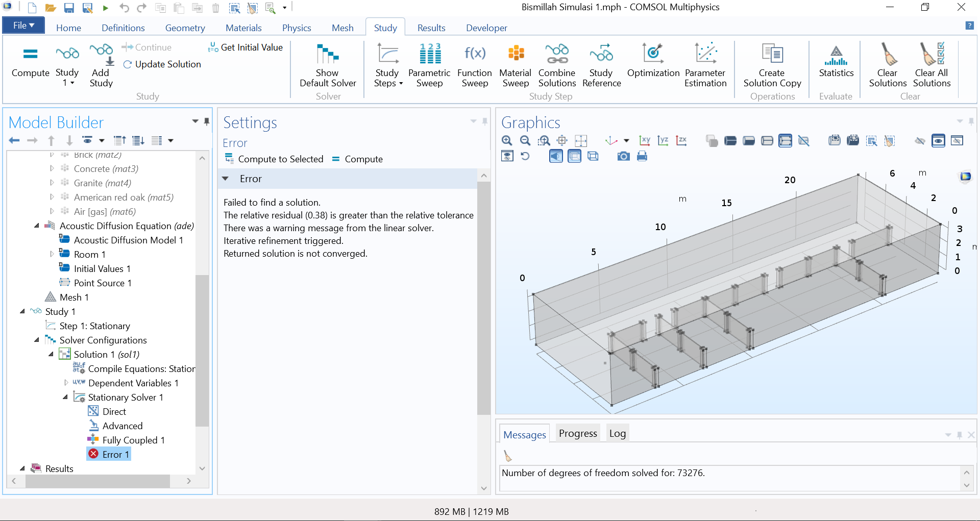Open the Log tab
The width and height of the screenshot is (980, 521).
617,434
